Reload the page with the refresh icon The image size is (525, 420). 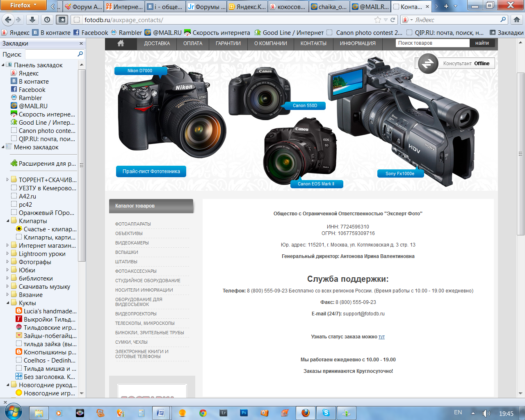[x=393, y=20]
